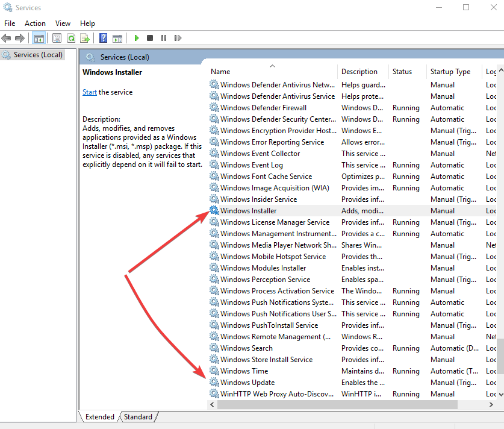The image size is (504, 429).
Task: Click the Stop Service toolbar icon
Action: click(x=150, y=39)
